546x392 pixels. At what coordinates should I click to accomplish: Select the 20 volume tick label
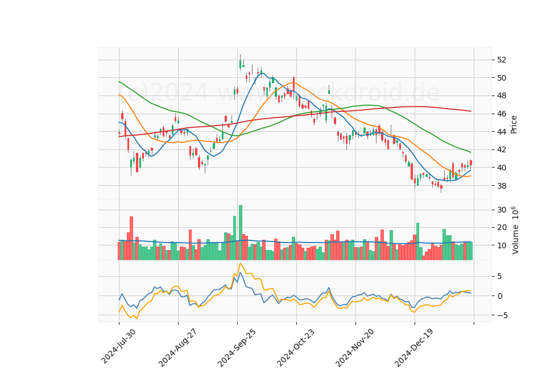502,227
